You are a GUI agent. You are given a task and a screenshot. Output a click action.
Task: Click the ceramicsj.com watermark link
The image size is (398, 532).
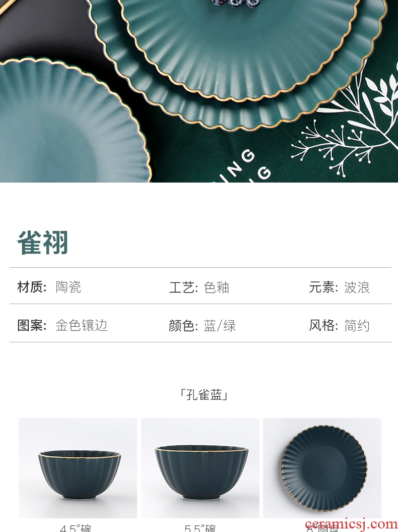coord(351,524)
